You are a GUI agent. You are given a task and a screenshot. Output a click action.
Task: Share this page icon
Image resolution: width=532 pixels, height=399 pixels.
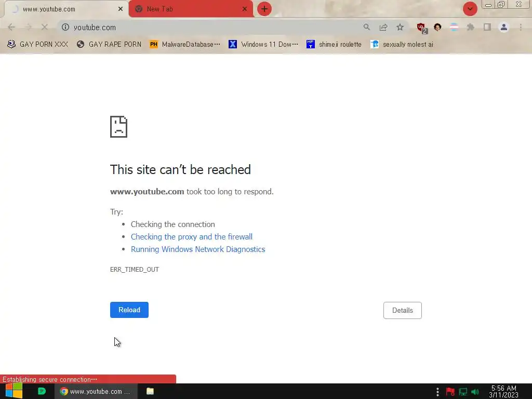[x=383, y=27]
